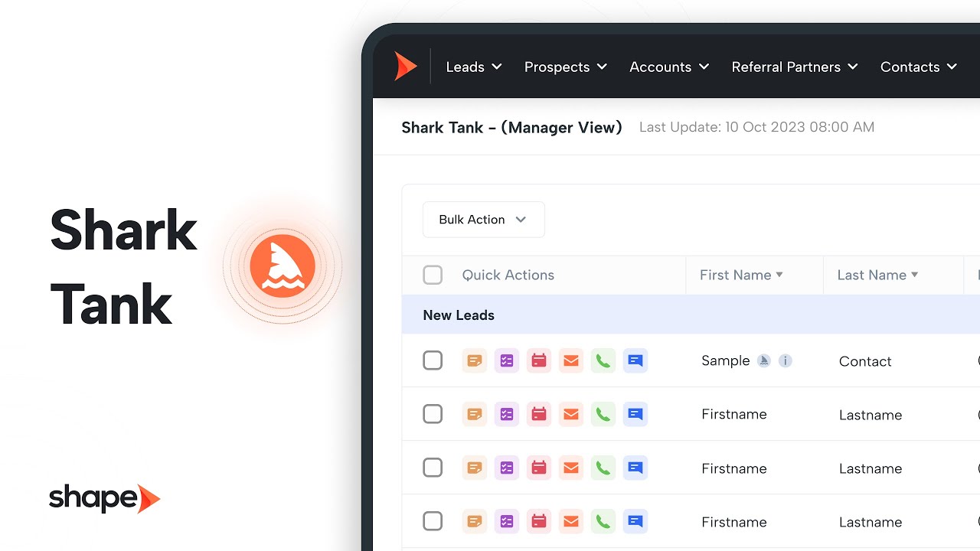Click the shark fin badge beside Sample
The width and height of the screenshot is (980, 551).
pyautogui.click(x=763, y=360)
